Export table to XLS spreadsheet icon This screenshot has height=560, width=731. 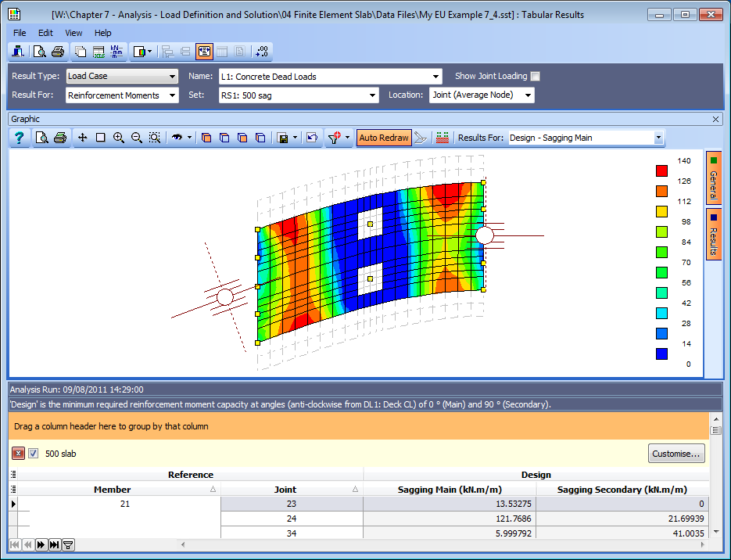99,52
